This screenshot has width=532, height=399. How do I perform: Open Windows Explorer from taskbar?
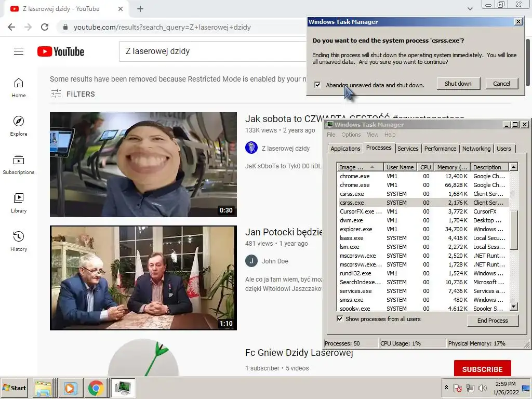click(44, 388)
